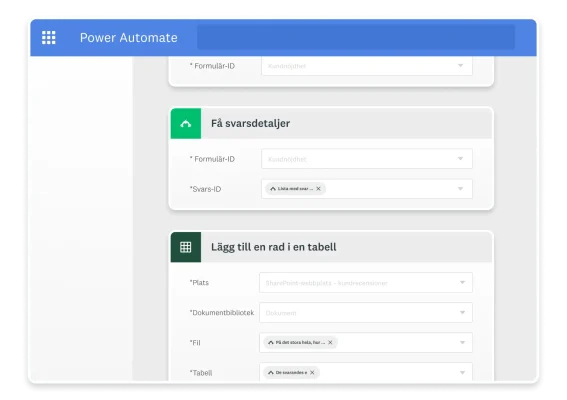Open the Svars-ID dropdown arrow
567x400 pixels.
[460, 189]
